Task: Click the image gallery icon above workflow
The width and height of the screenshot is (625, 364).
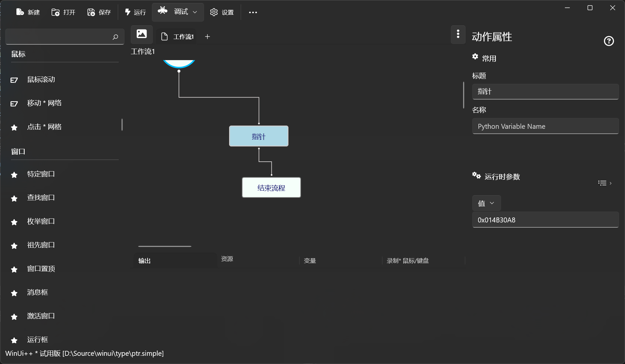Action: [x=142, y=34]
